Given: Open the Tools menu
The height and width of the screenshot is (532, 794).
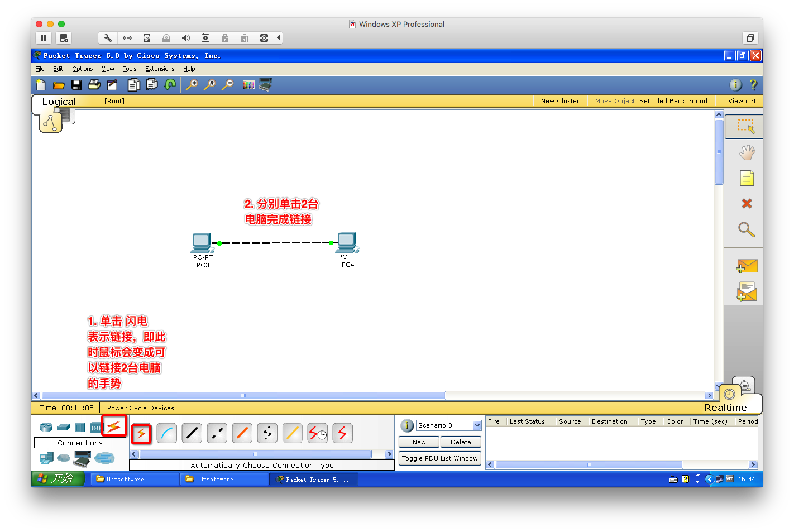Looking at the screenshot, I should 130,69.
